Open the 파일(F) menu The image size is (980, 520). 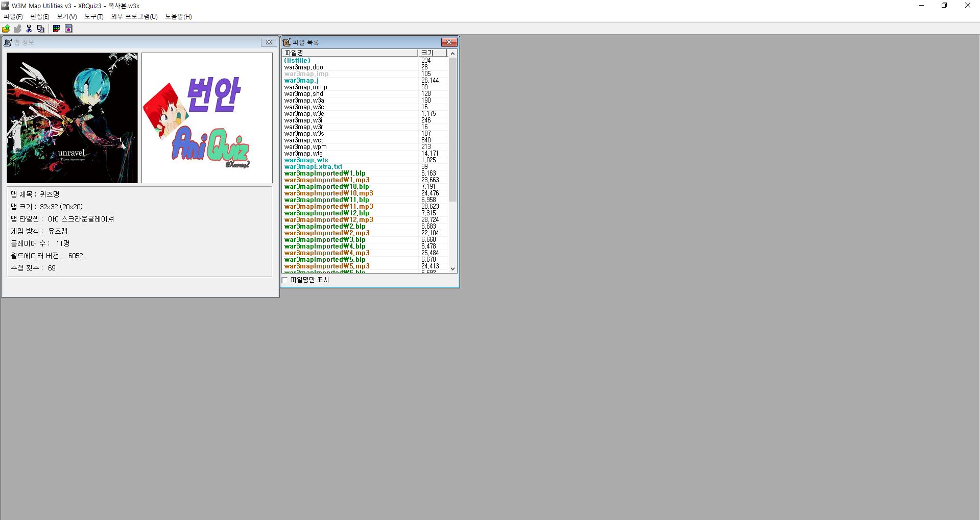(13, 16)
